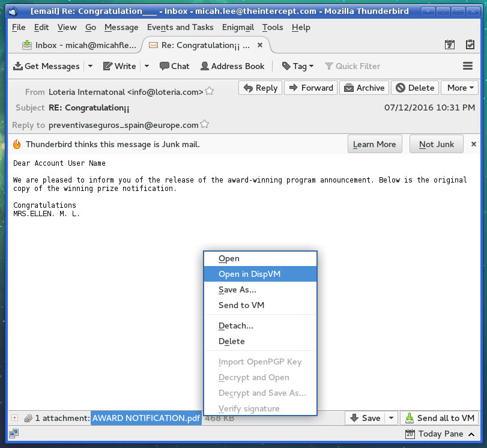Click Send all to VM

point(440,418)
